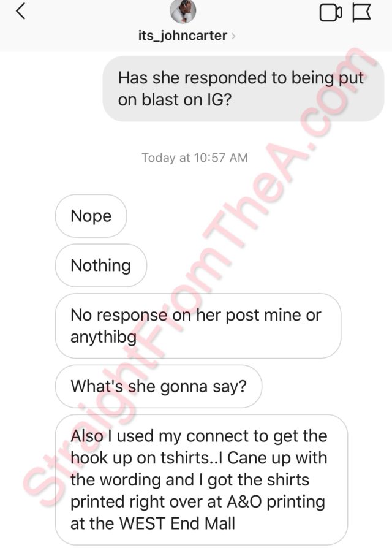The height and width of the screenshot is (548, 392).
Task: Start a video call with its_johncarter
Action: [x=331, y=13]
